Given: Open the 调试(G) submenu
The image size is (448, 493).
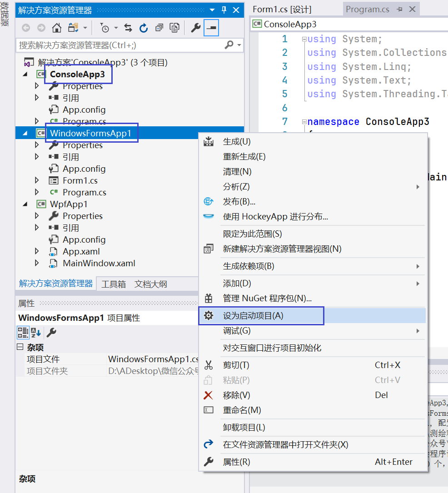Looking at the screenshot, I should [313, 331].
